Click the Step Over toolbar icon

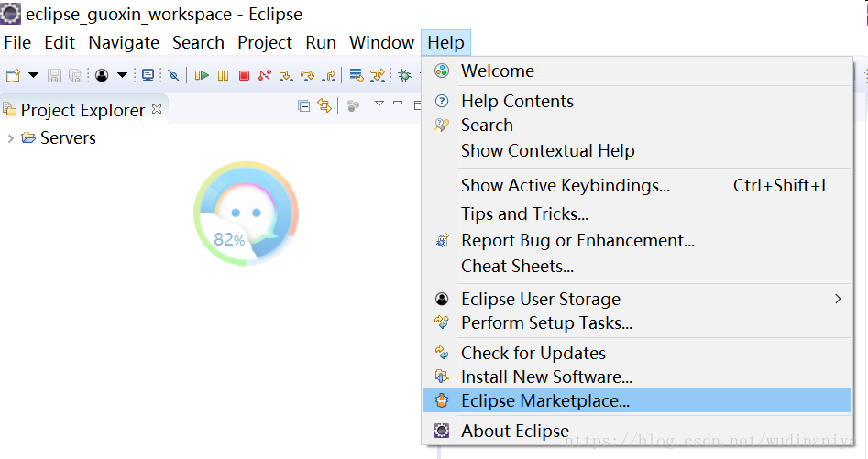pyautogui.click(x=307, y=75)
